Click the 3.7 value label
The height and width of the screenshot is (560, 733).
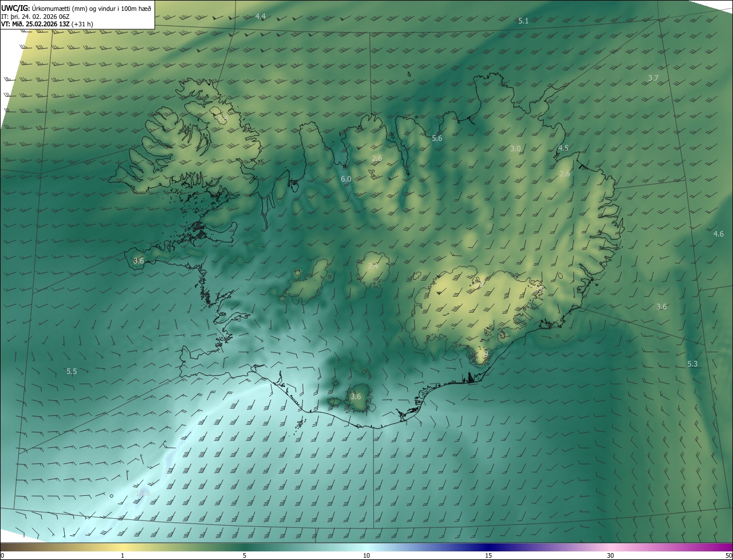point(653,78)
